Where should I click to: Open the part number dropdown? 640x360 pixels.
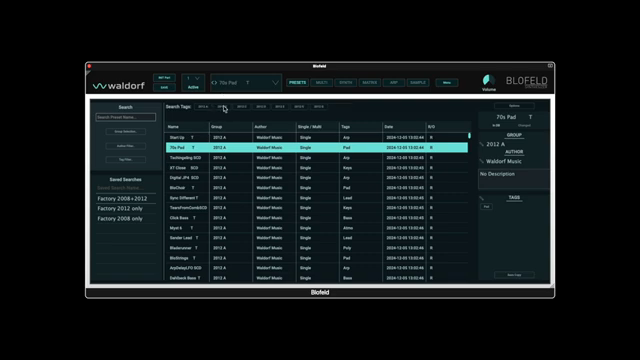tap(193, 78)
